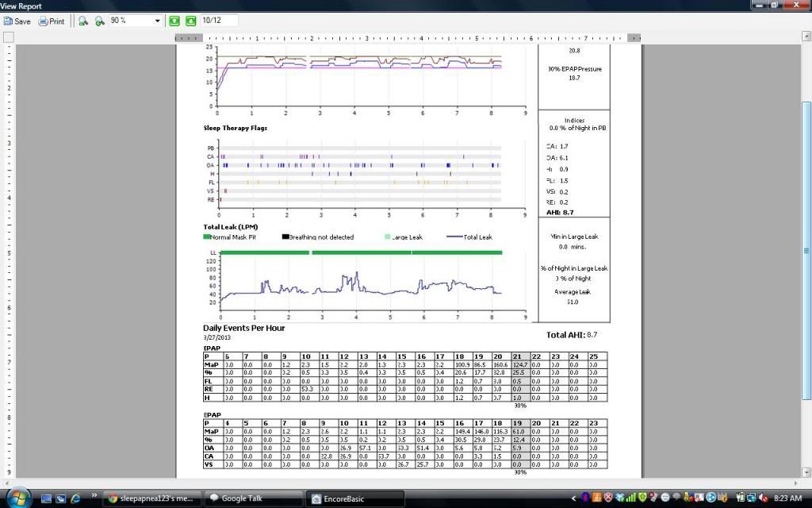812x508 pixels.
Task: Switch to the Google Talk taskbar window
Action: (253, 498)
